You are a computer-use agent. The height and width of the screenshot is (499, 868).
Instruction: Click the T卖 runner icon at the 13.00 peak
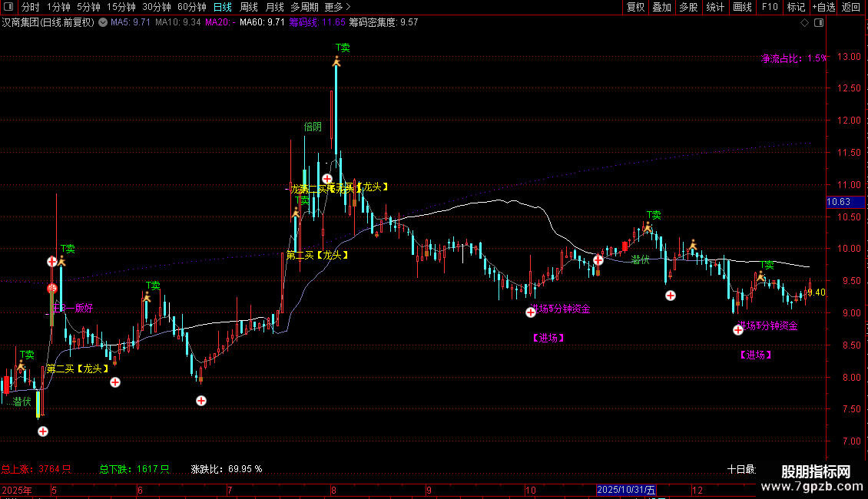click(336, 61)
